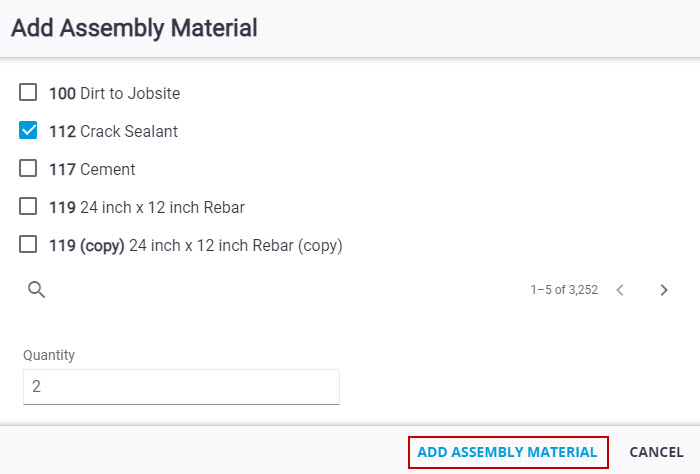This screenshot has height=474, width=700.
Task: Select the 119 (copy) Rebar checkbox
Action: click(x=28, y=244)
